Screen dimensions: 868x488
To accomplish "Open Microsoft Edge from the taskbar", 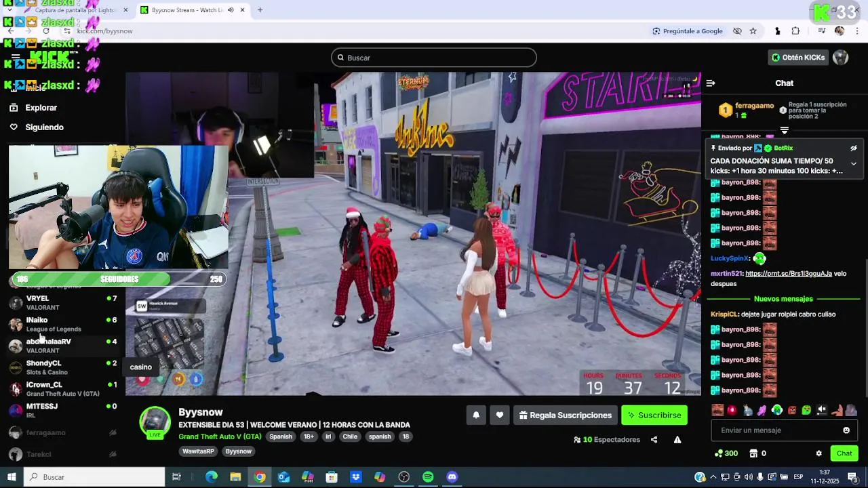I will [212, 477].
